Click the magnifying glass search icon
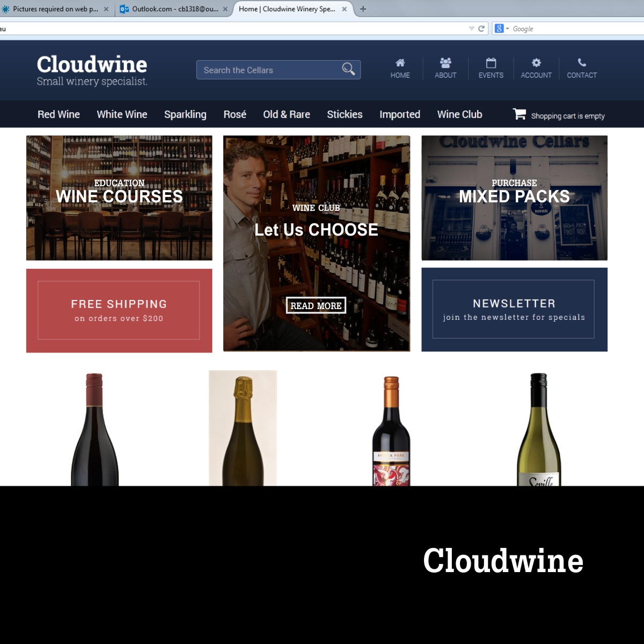This screenshot has width=644, height=644. coord(348,69)
